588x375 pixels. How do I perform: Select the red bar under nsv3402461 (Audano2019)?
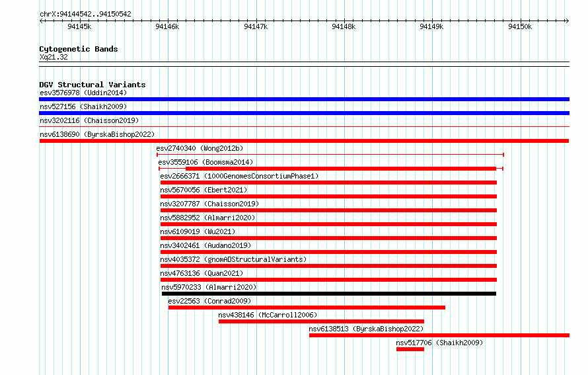[x=328, y=252]
